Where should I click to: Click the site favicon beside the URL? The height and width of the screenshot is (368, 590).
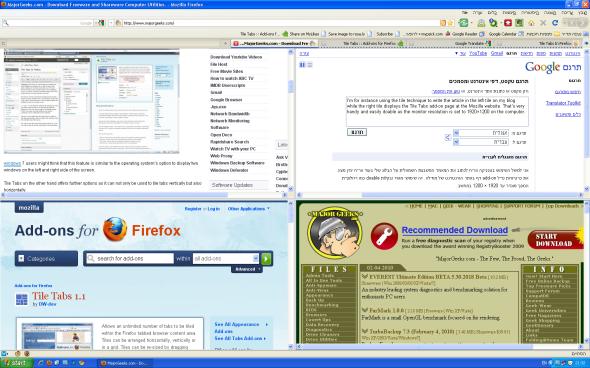119,23
